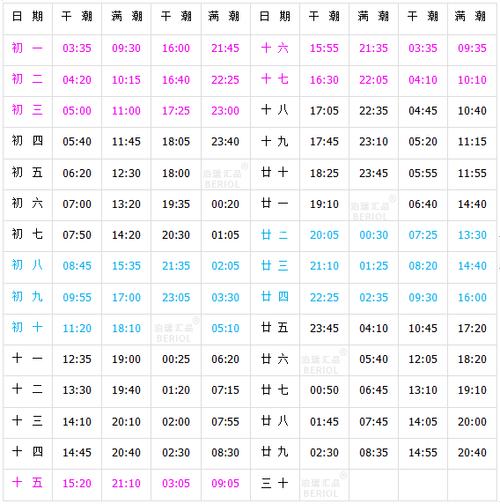Select the 三十 date cell

[275, 483]
